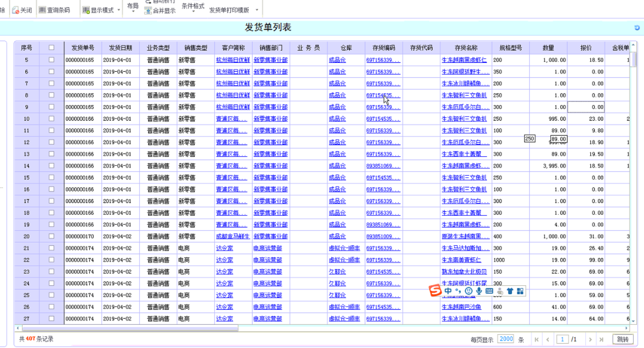
Task: Open 成都盒马鲜生 customer link in row 20
Action: (x=233, y=236)
